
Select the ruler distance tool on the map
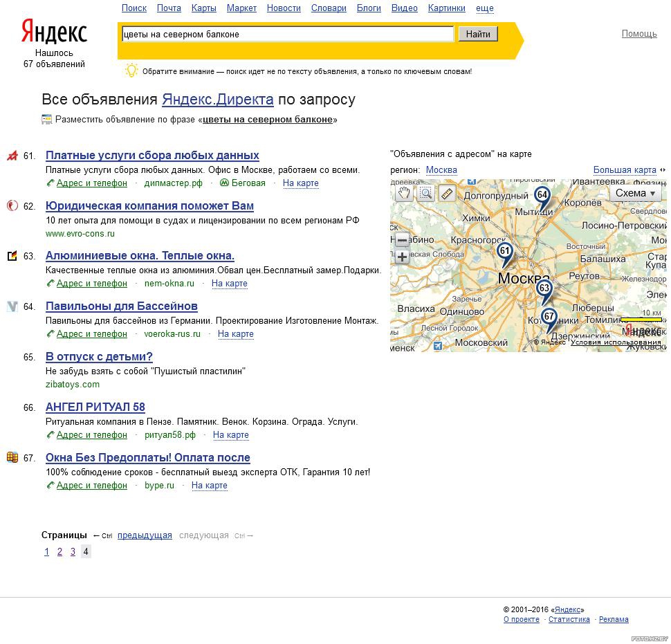tap(447, 194)
